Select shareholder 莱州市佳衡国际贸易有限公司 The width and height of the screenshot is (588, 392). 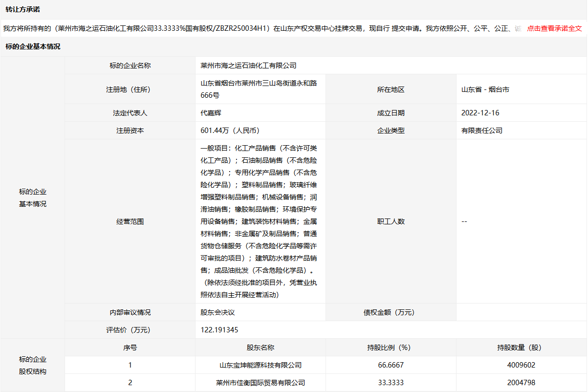[261, 383]
